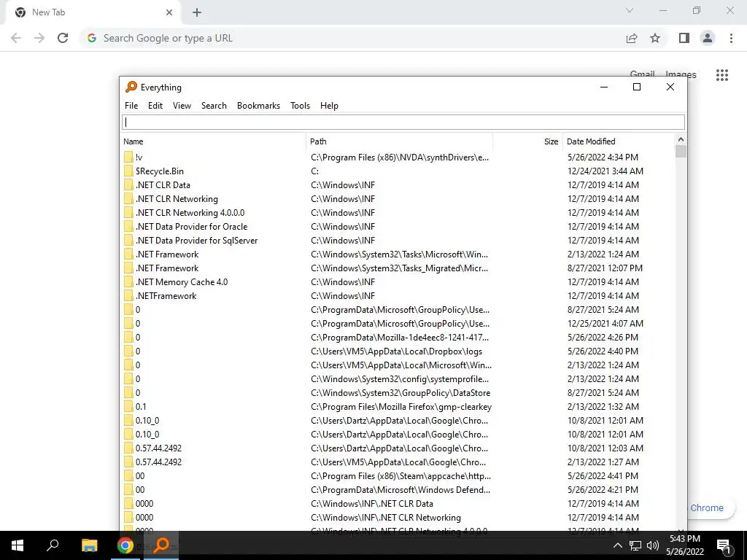Open the View menu in Everything
This screenshot has height=560, width=747.
coord(182,106)
